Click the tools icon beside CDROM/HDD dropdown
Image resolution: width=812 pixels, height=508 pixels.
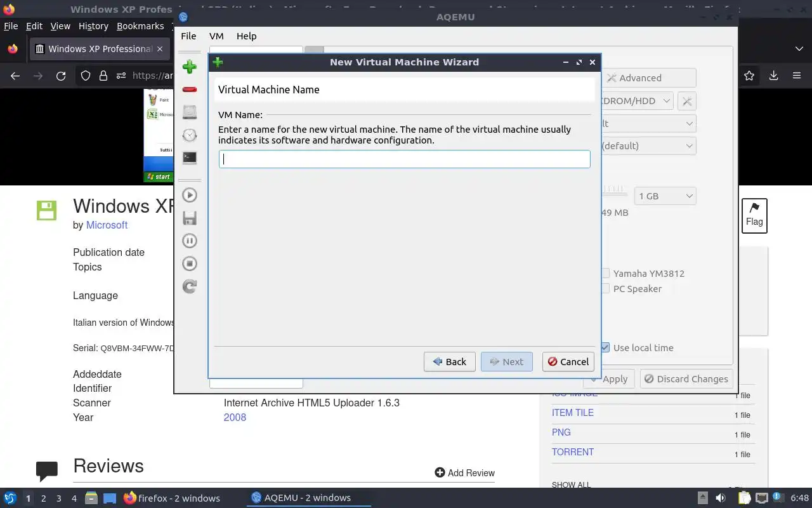coord(686,101)
